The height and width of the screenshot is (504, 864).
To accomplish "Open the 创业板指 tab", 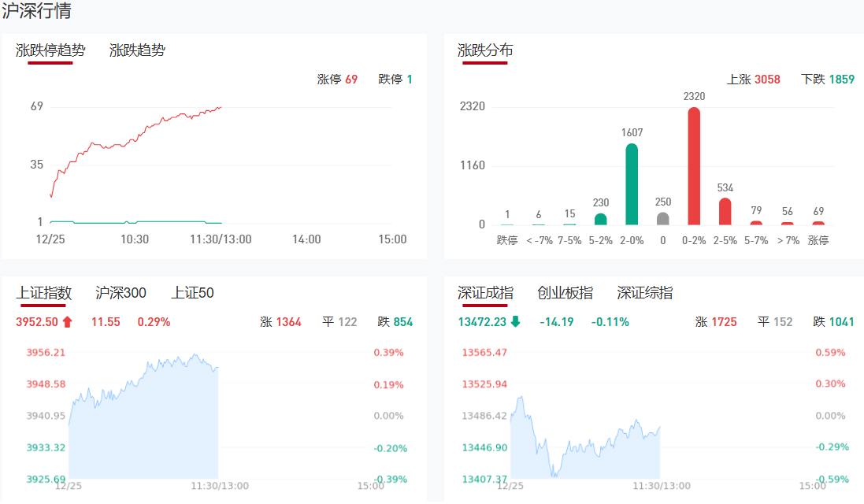I will tap(565, 293).
